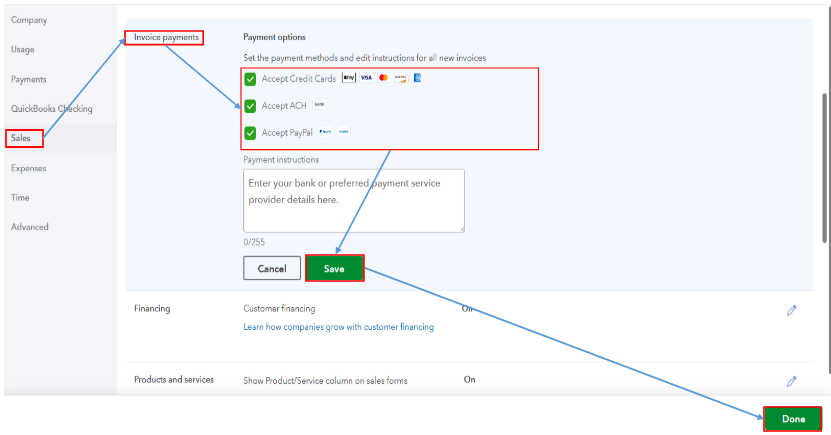Click Done to close settings

[793, 419]
